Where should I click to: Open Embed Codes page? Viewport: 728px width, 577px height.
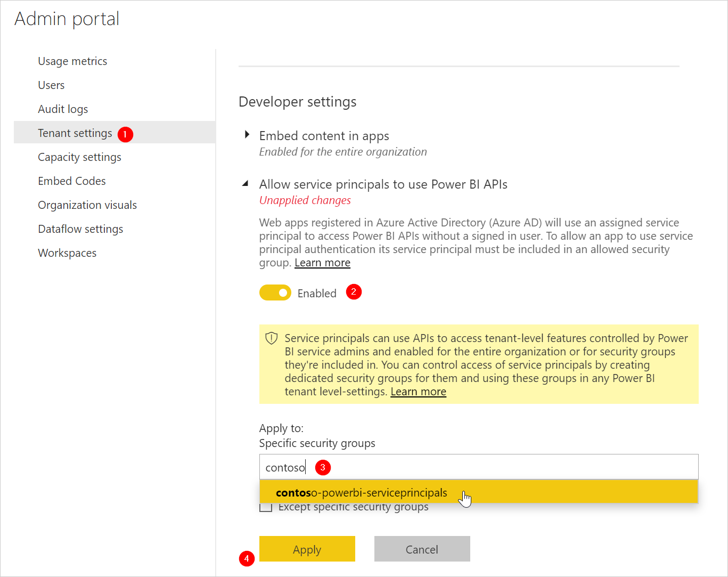click(72, 181)
